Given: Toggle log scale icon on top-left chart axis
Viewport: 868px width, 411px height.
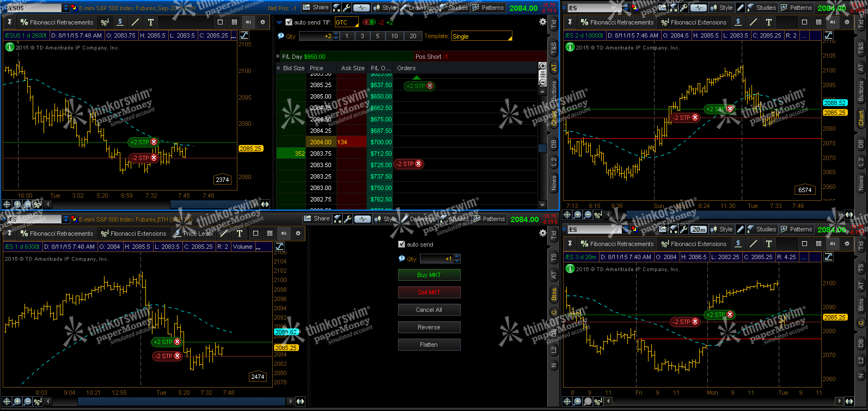Looking at the screenshot, I should tap(244, 35).
